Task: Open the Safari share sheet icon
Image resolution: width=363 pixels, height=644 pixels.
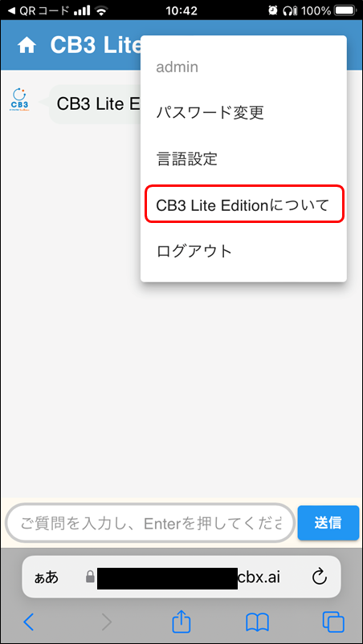Action: coord(181,622)
